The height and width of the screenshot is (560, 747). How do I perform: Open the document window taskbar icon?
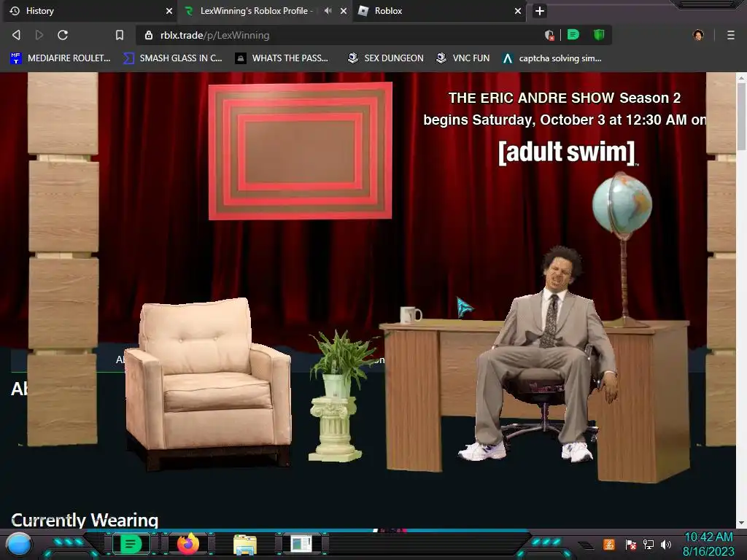[x=301, y=544]
